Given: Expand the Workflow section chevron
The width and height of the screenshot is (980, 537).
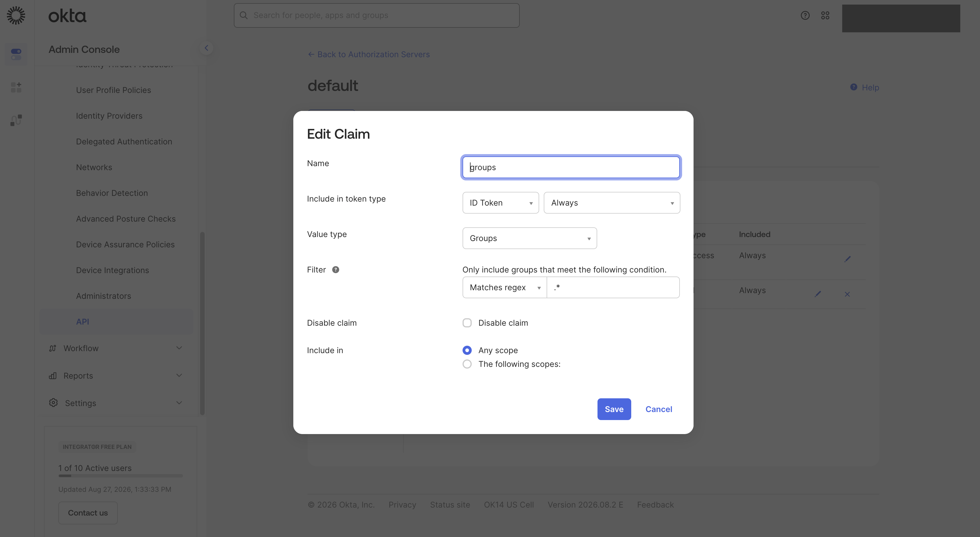Looking at the screenshot, I should coord(179,348).
